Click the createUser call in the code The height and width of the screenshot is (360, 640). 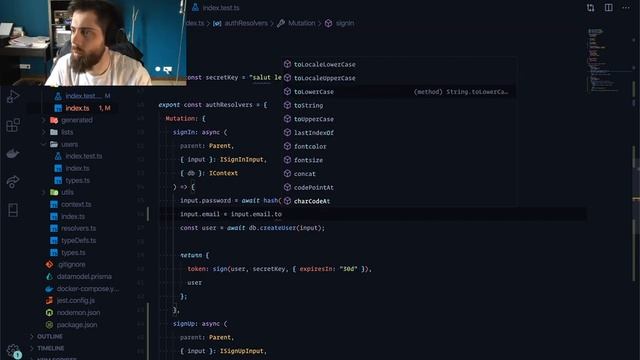[278, 228]
